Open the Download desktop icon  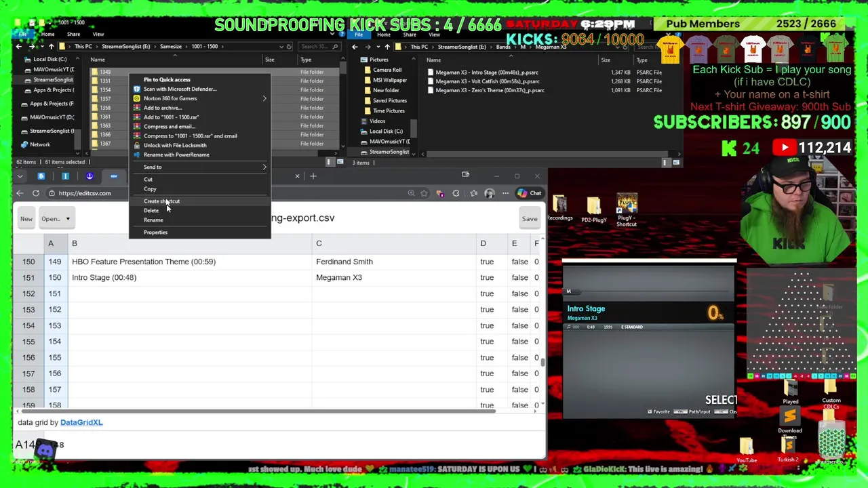point(790,420)
